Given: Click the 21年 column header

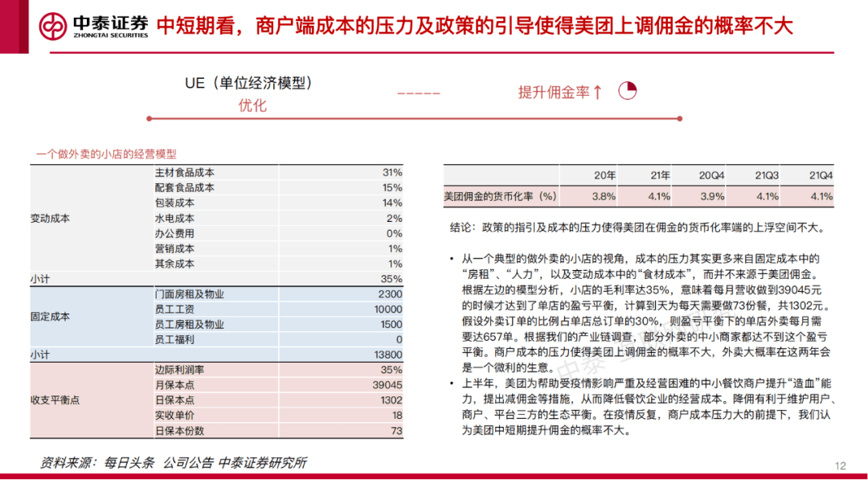Looking at the screenshot, I should (660, 175).
